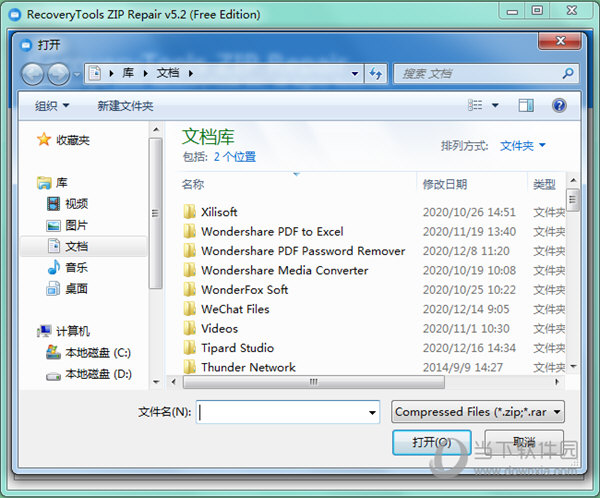Screen dimensions: 600x498
Task: Click the computer icon for 计算机
Action: (44, 331)
